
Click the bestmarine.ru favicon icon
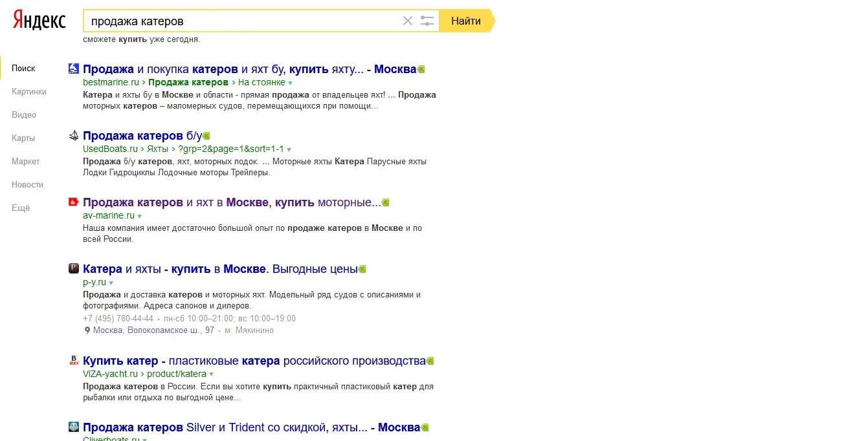[74, 69]
